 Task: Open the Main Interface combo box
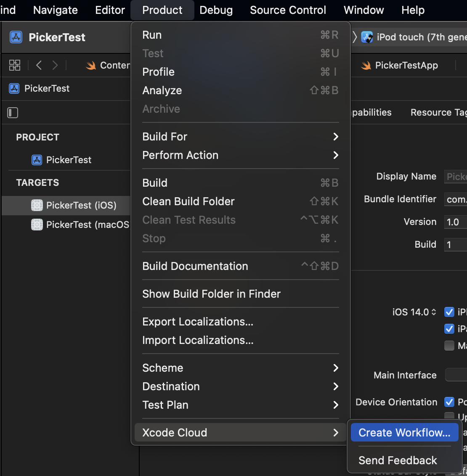pos(456,375)
